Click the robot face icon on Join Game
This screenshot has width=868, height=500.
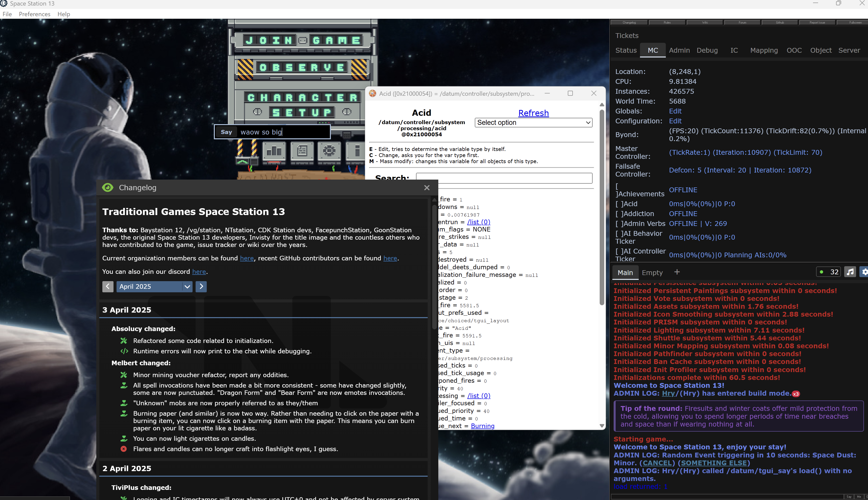[x=303, y=41]
